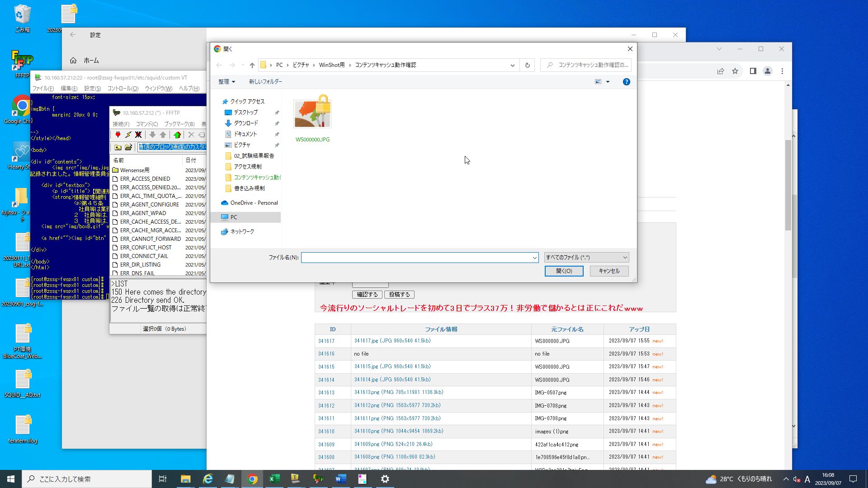The height and width of the screenshot is (488, 868).
Task: Click the FFFTP upload arrow icon
Action: 163,135
